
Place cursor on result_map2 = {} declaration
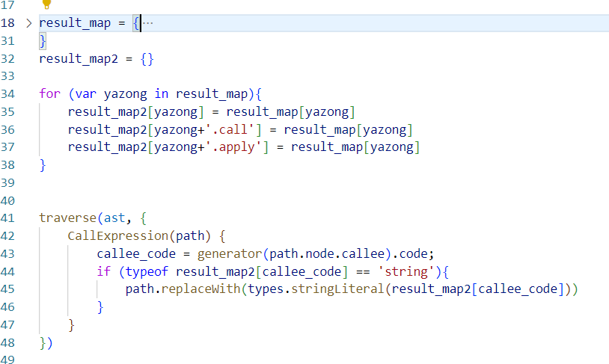(x=97, y=59)
